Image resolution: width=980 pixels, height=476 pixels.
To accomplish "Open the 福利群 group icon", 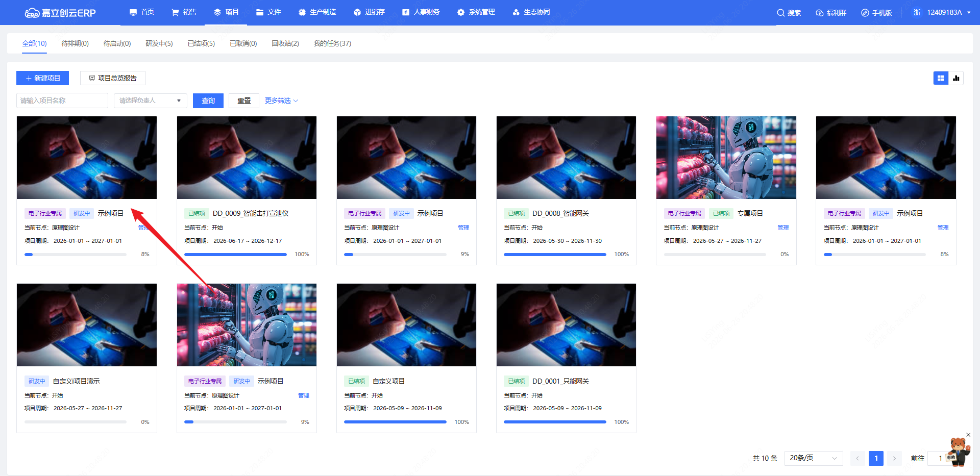I will (x=820, y=13).
